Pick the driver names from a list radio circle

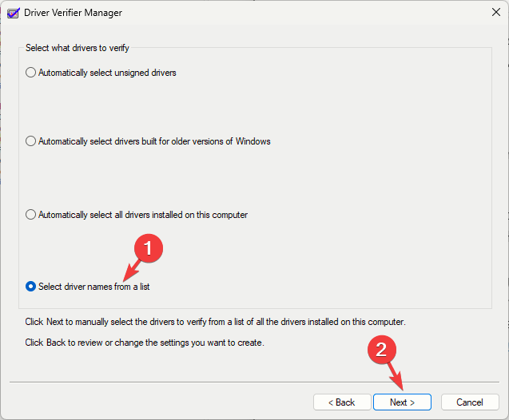(31, 287)
